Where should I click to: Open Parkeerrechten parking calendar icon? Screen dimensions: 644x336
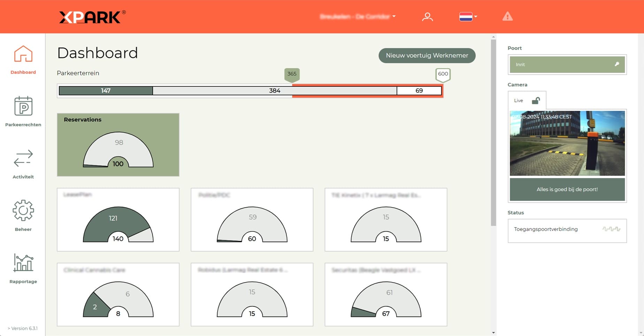[x=23, y=106]
